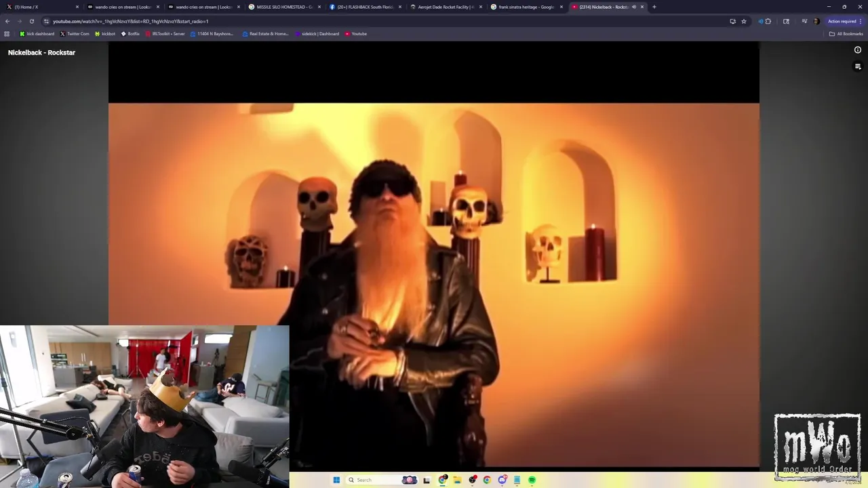Open the IRLToolkit Server bookmark
868x488 pixels.
click(x=165, y=34)
